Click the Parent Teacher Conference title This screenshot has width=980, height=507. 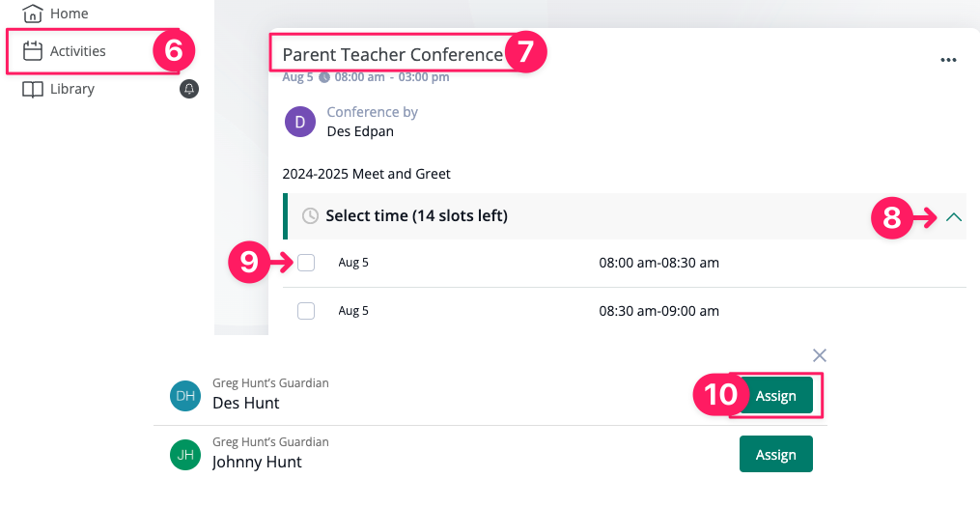pyautogui.click(x=392, y=54)
